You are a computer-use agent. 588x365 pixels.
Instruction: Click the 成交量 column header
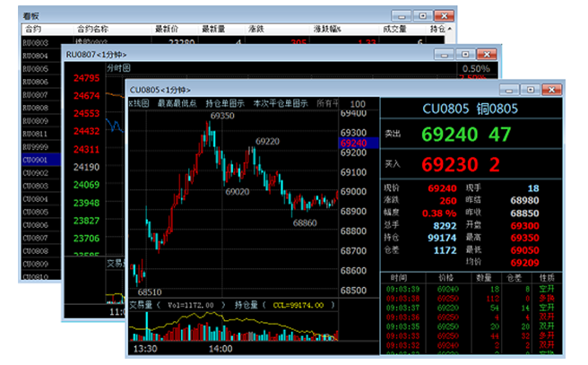(x=395, y=29)
